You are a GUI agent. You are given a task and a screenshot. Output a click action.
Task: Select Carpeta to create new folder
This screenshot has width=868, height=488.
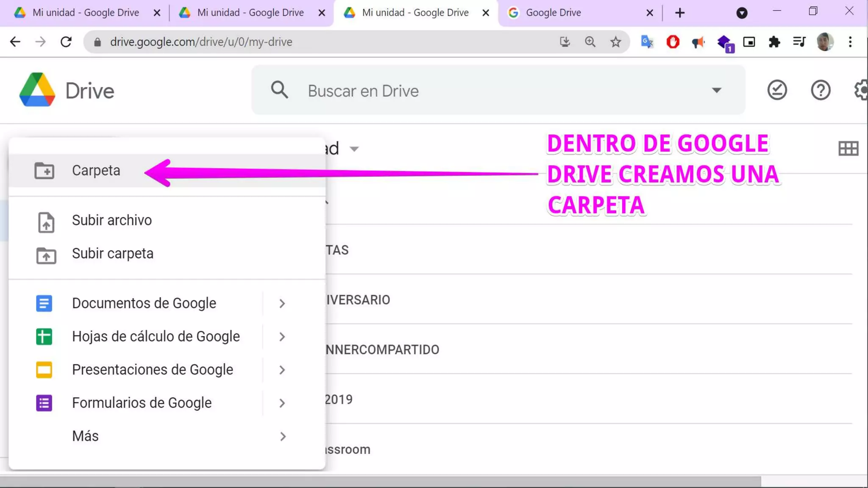pos(96,170)
